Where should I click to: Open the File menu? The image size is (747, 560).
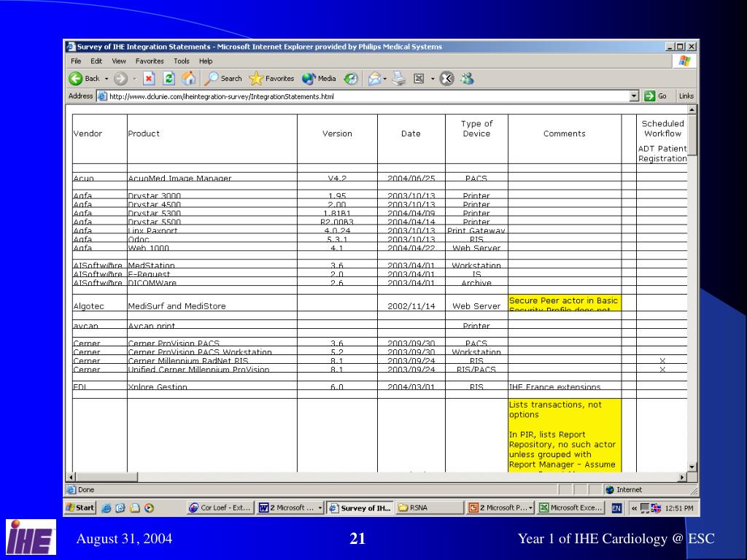coord(76,61)
